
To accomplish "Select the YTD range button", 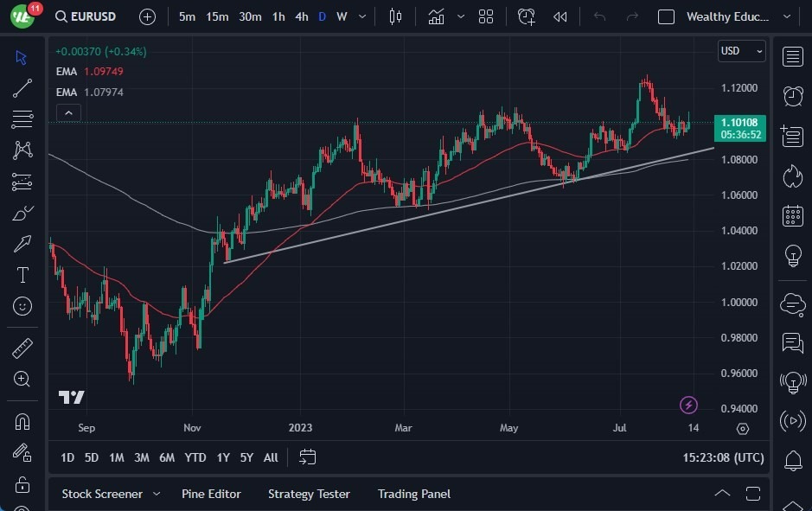I will coord(195,457).
